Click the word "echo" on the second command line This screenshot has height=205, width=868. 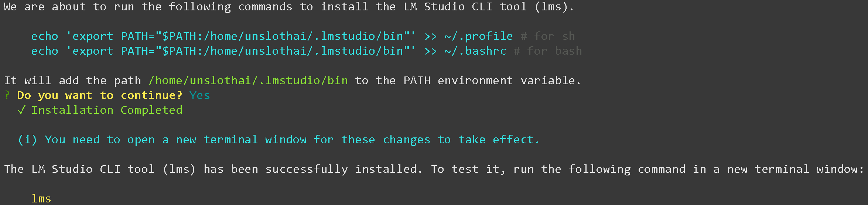click(x=45, y=51)
